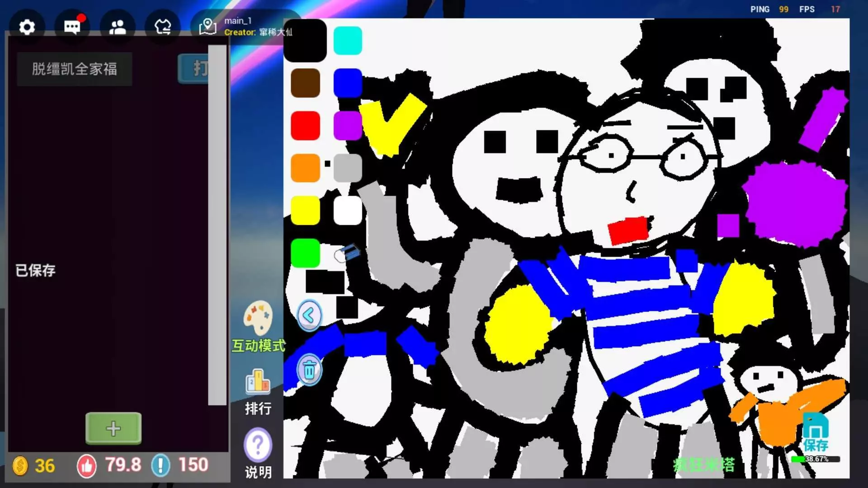
Task: Click the map location icon
Action: point(208,27)
